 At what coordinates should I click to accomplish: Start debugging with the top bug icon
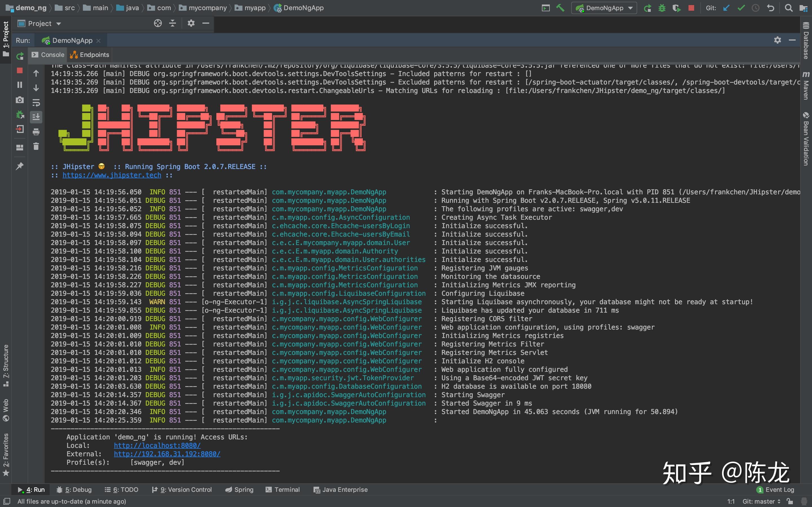pos(662,8)
